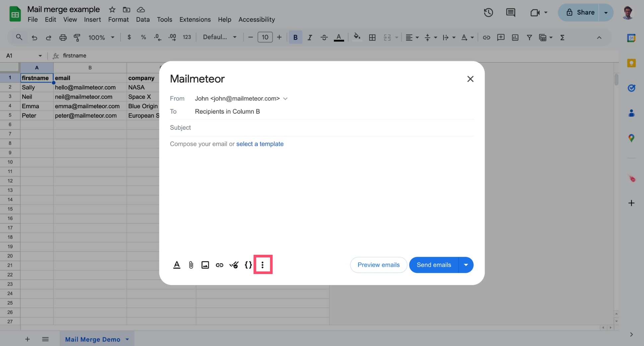Click the Print icon
This screenshot has width=644, height=346.
click(x=63, y=37)
